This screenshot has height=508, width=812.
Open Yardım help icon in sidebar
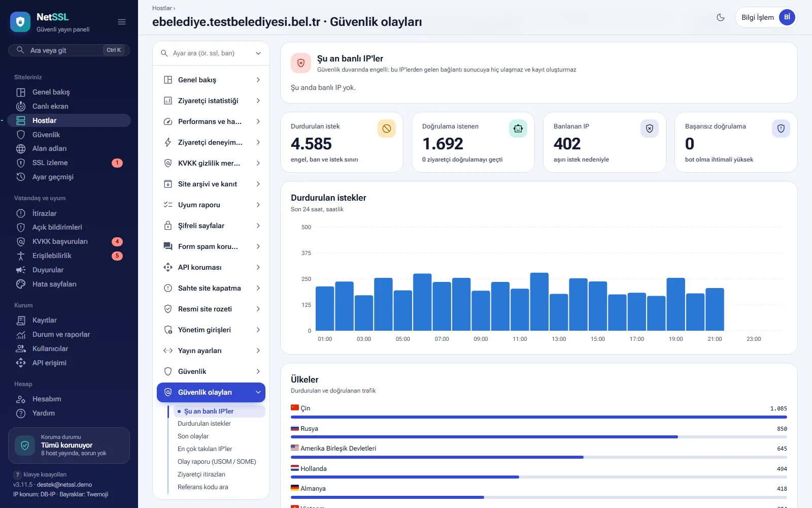(x=21, y=413)
